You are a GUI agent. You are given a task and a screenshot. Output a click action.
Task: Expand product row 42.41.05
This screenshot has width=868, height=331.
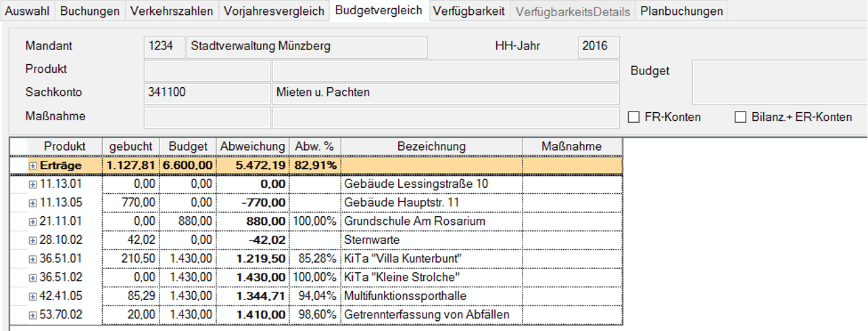pos(33,296)
